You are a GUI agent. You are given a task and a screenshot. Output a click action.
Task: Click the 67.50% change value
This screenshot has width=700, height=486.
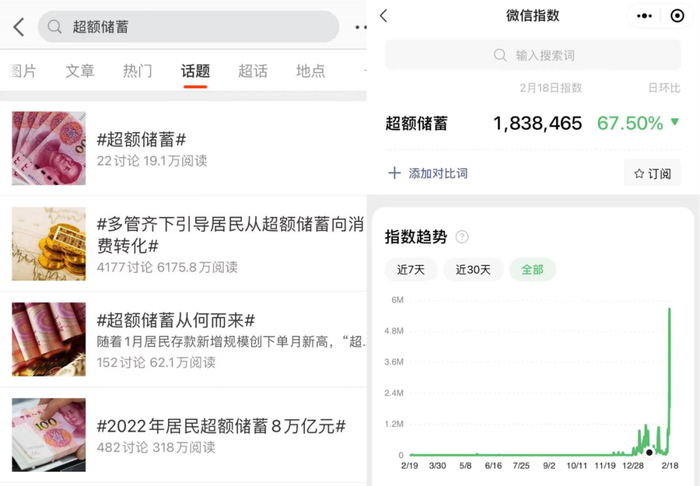point(630,123)
